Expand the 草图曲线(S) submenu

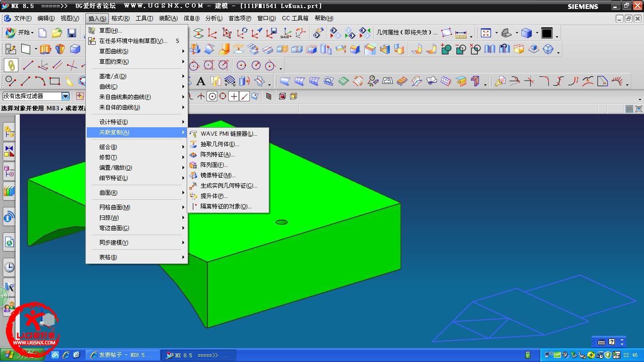coord(137,51)
